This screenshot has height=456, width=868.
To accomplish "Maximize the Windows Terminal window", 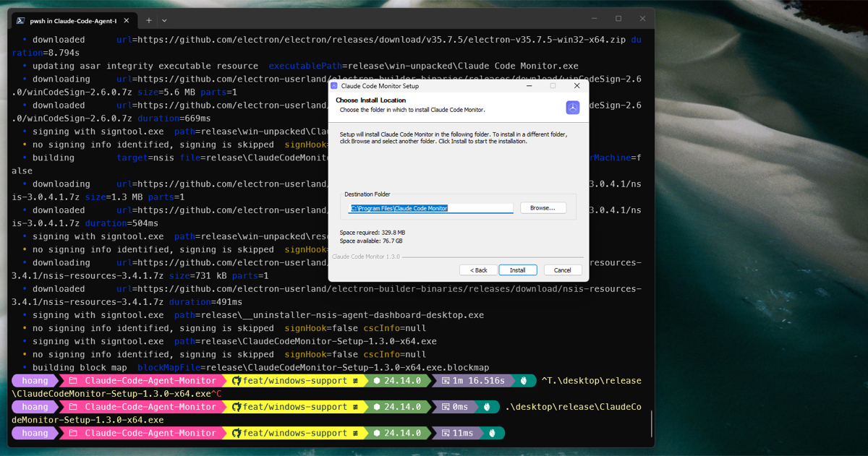I will [x=618, y=19].
